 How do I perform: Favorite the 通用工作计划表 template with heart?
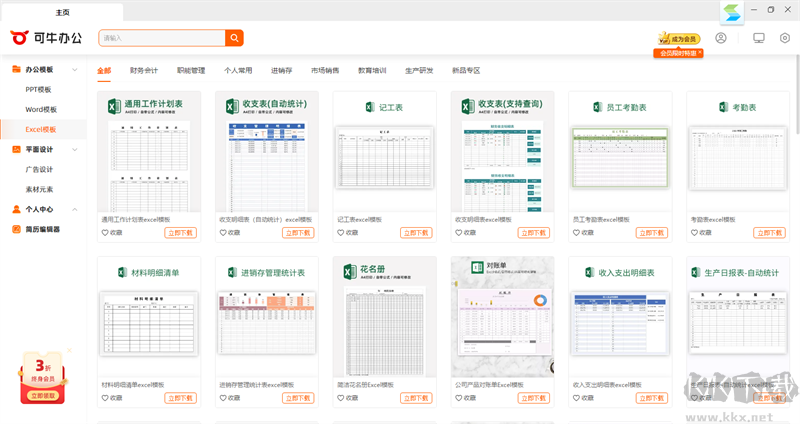[105, 232]
